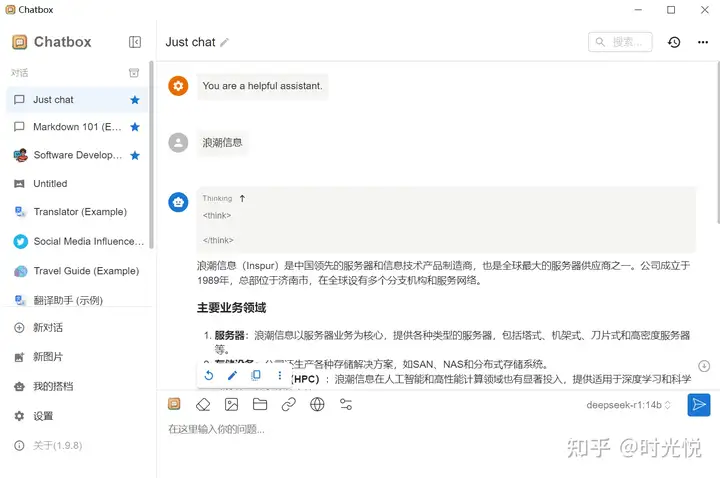Screen dimensions: 720x478
Task: Open conversation settings sliders icon
Action: tap(346, 404)
